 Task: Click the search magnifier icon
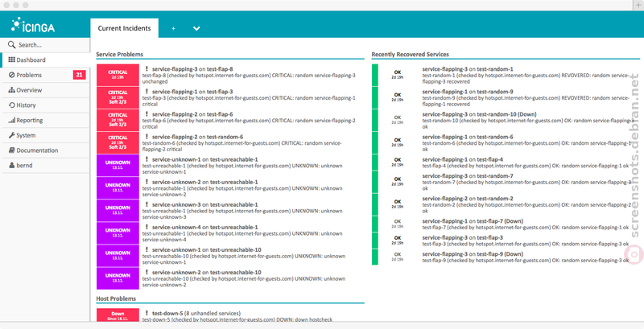11,45
